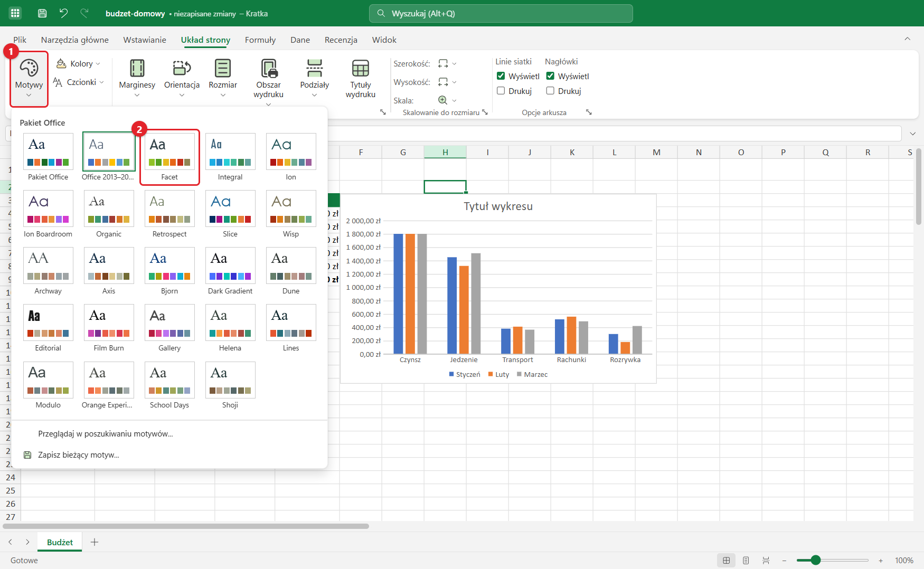The width and height of the screenshot is (924, 569).
Task: Click the Tytuły wydruku print titles icon
Action: [361, 79]
